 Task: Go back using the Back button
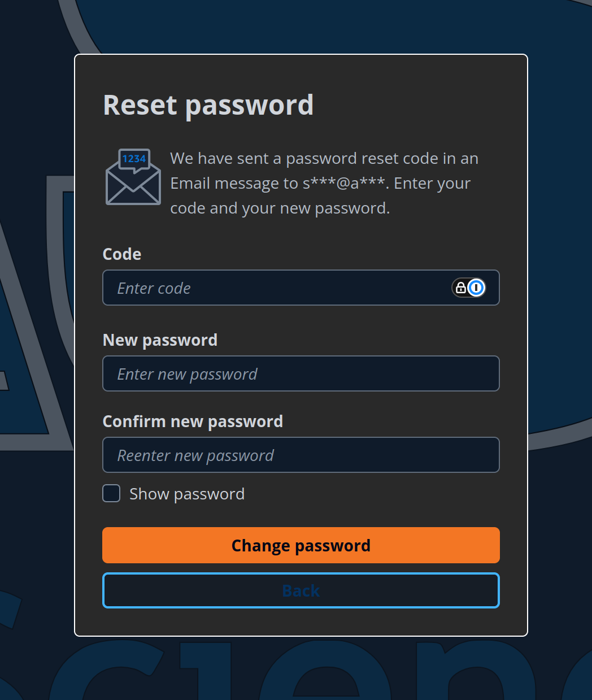click(x=301, y=590)
